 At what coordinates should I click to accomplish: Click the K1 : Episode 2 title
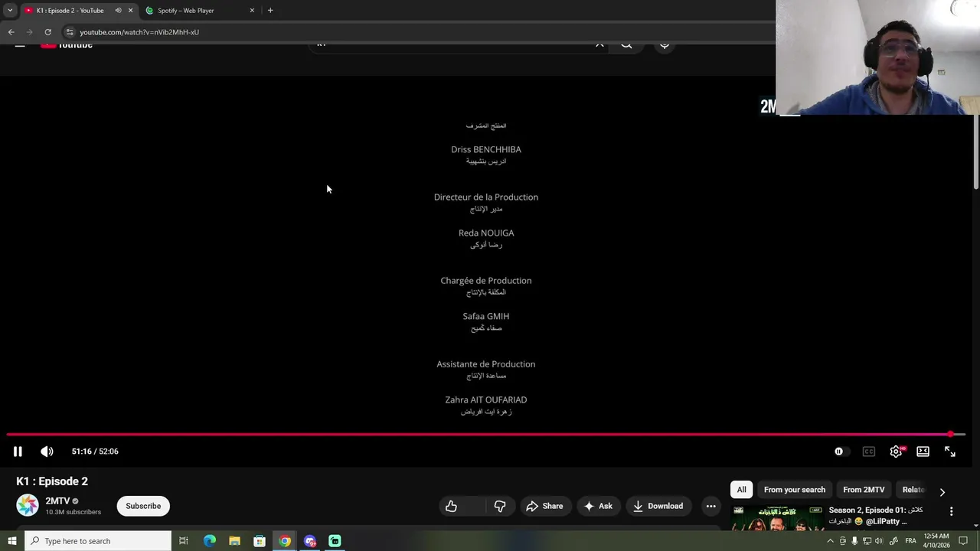point(52,481)
